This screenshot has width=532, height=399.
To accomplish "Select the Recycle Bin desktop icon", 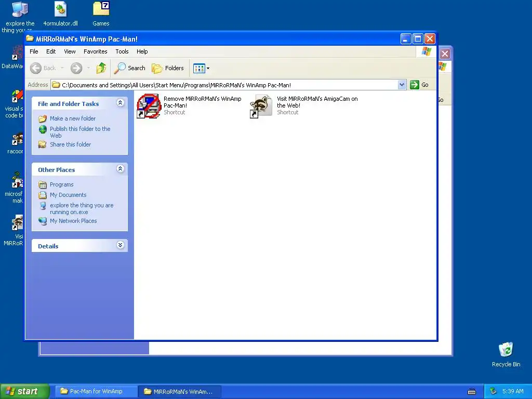I will [506, 350].
